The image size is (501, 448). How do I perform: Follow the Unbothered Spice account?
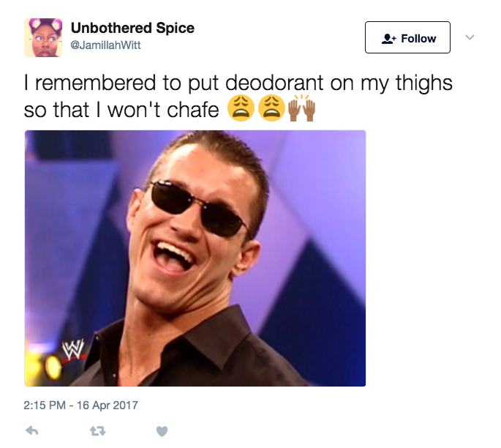(x=407, y=37)
